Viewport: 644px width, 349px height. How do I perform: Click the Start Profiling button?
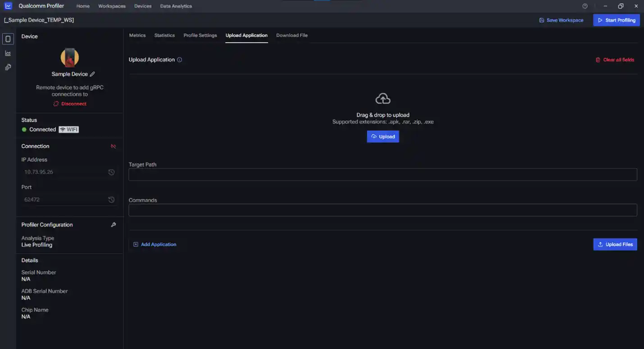click(616, 20)
